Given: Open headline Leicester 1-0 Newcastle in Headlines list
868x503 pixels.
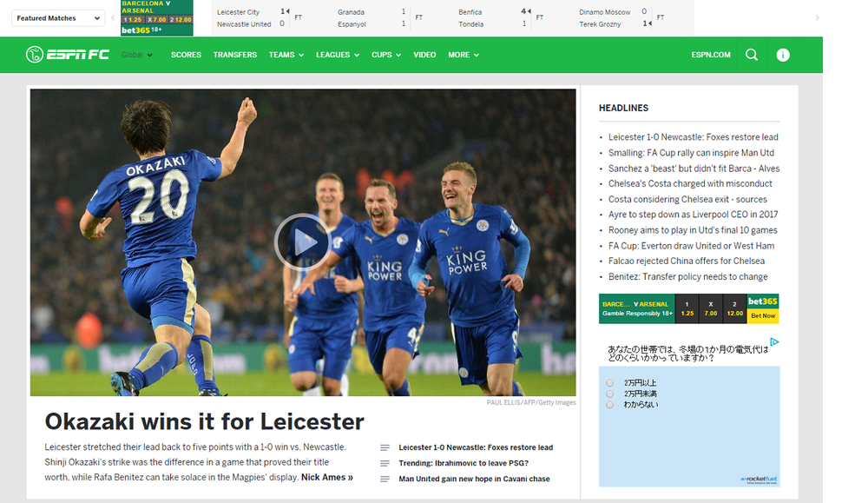Looking at the screenshot, I should click(693, 137).
